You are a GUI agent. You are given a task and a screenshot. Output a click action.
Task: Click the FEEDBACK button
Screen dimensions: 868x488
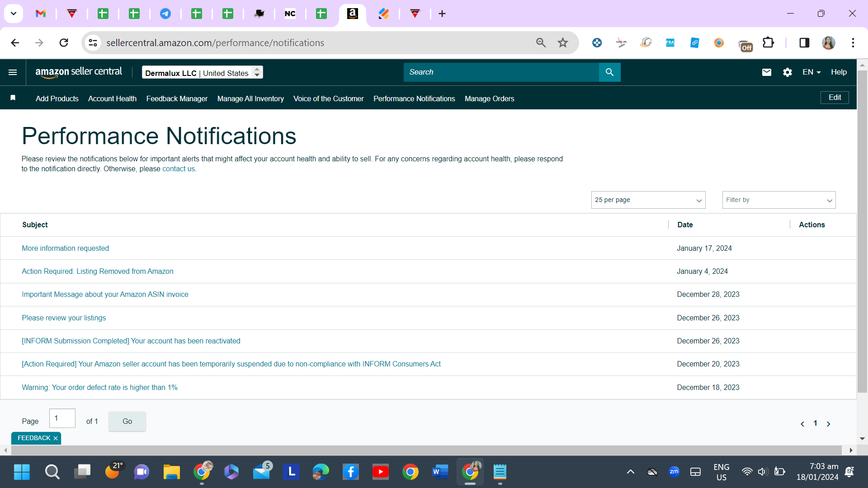[x=34, y=438]
